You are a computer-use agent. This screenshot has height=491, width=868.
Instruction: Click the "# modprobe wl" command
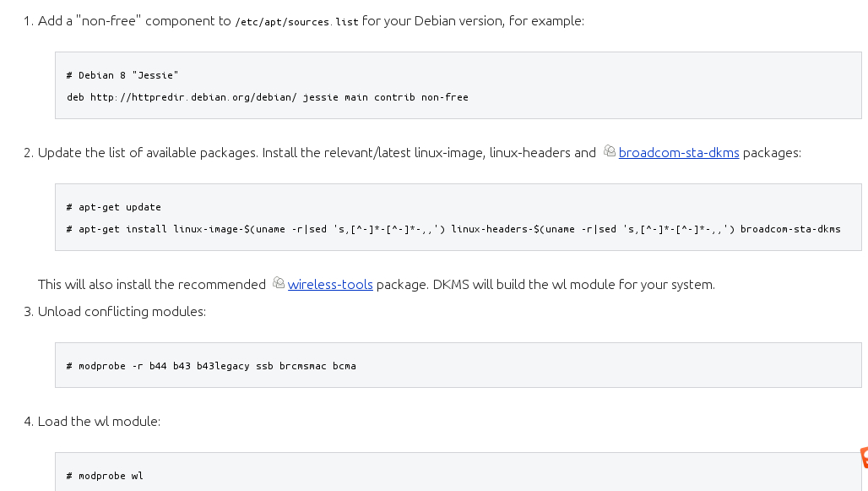[x=105, y=476]
